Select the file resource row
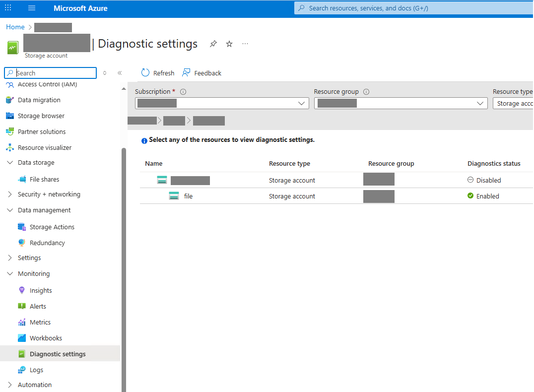The width and height of the screenshot is (534, 392). click(188, 196)
